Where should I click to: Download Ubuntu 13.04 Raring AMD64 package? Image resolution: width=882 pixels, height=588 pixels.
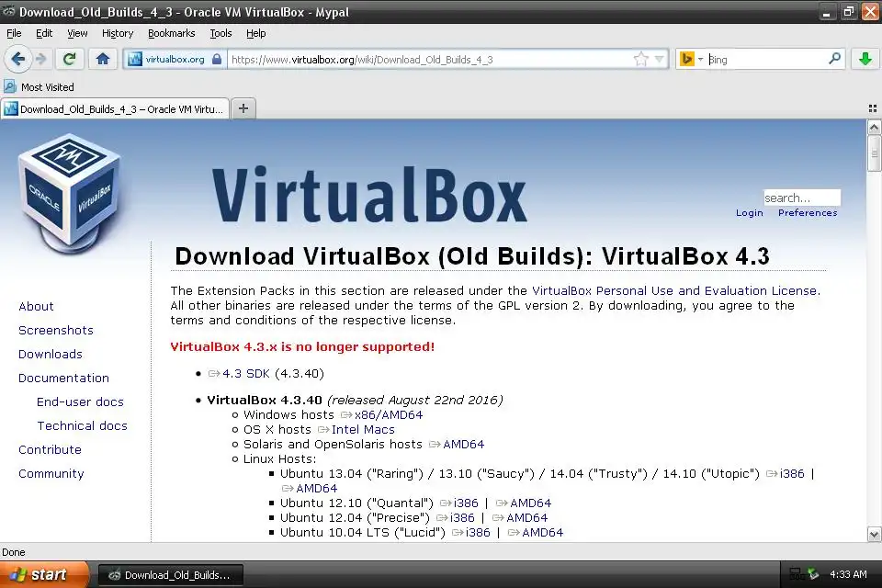pos(310,489)
